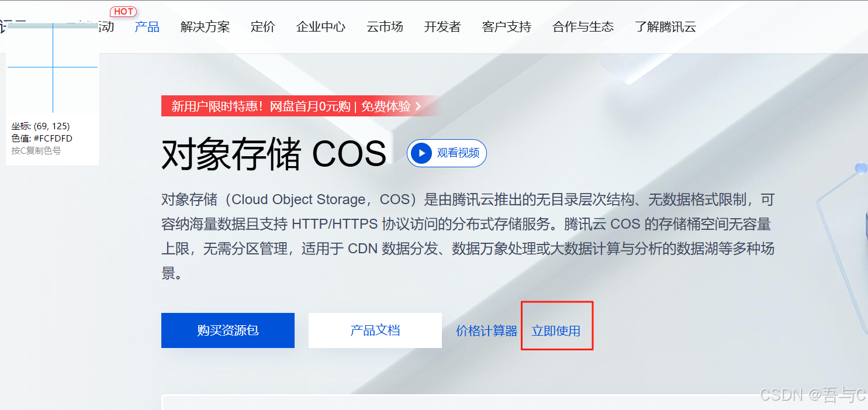Viewport: 868px width, 410px height.
Task: Go to 定价 in navigation
Action: (263, 27)
